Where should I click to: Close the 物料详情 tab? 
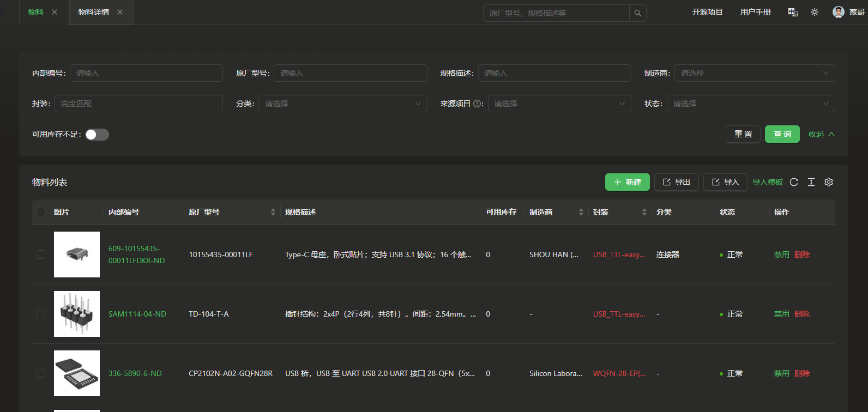point(120,12)
